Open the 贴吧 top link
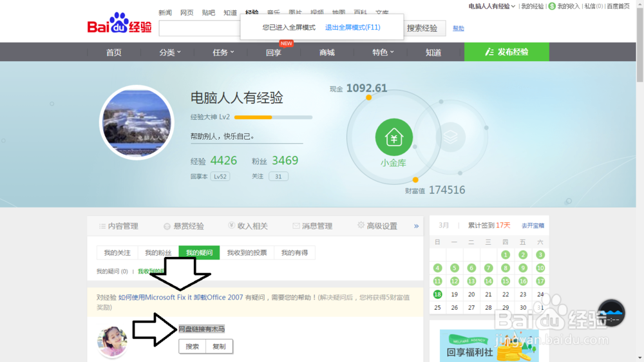The height and width of the screenshot is (362, 644). click(209, 13)
